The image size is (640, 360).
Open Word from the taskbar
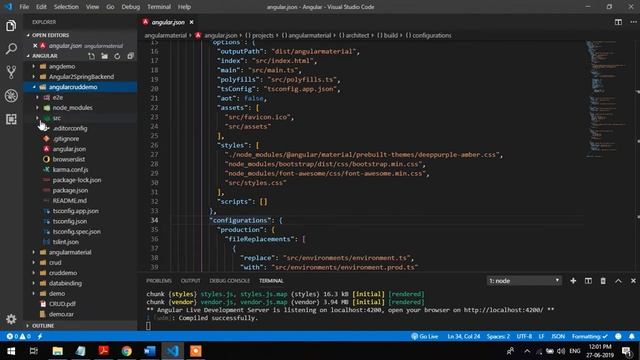click(149, 351)
